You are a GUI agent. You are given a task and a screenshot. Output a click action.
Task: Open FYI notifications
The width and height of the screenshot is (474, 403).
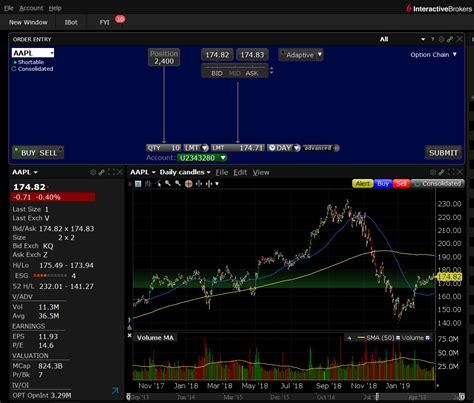(x=104, y=22)
